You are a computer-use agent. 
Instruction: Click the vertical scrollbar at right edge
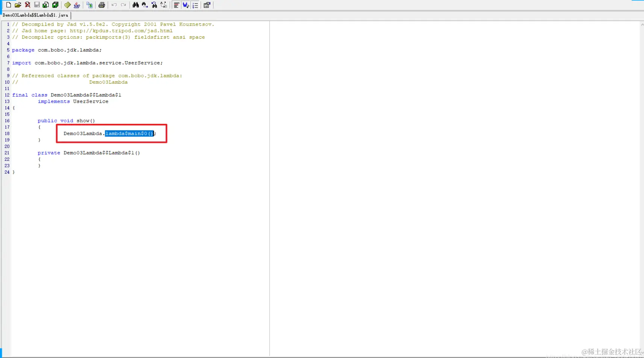[x=642, y=188]
